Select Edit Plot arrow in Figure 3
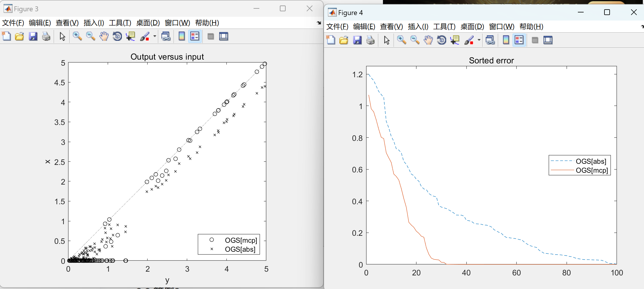Viewport: 644px width, 289px height. pos(62,36)
